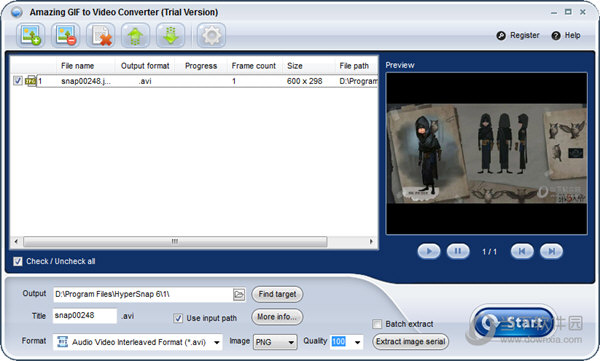Click Extract image serial button
This screenshot has height=361, width=600.
(x=411, y=341)
